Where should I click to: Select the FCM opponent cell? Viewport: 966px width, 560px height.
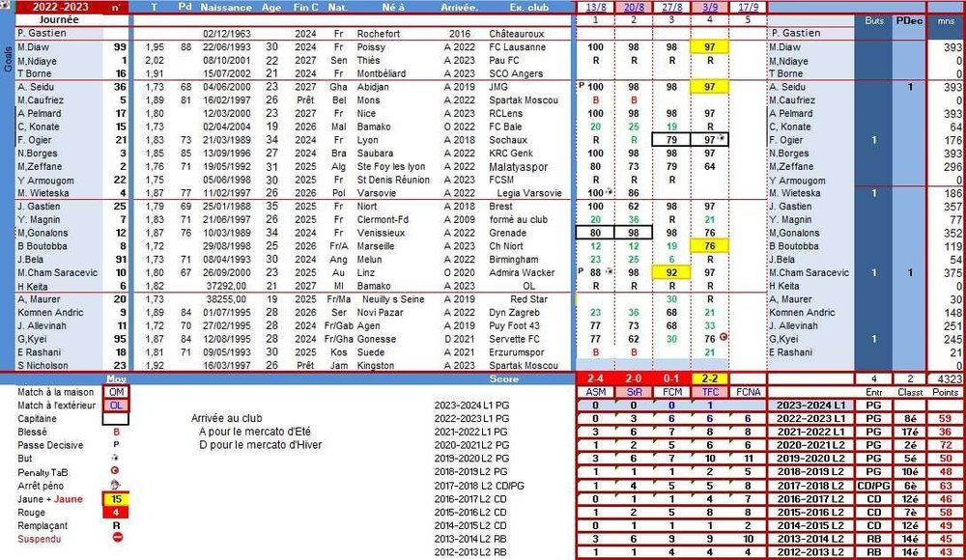[671, 392]
